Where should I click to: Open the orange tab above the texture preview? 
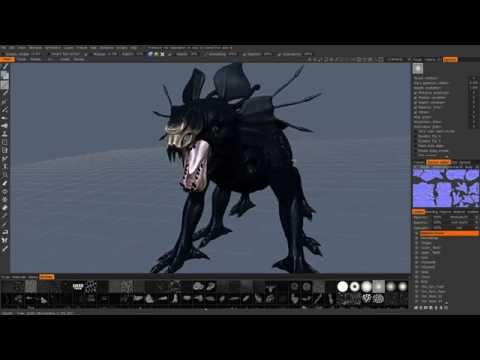coord(439,162)
